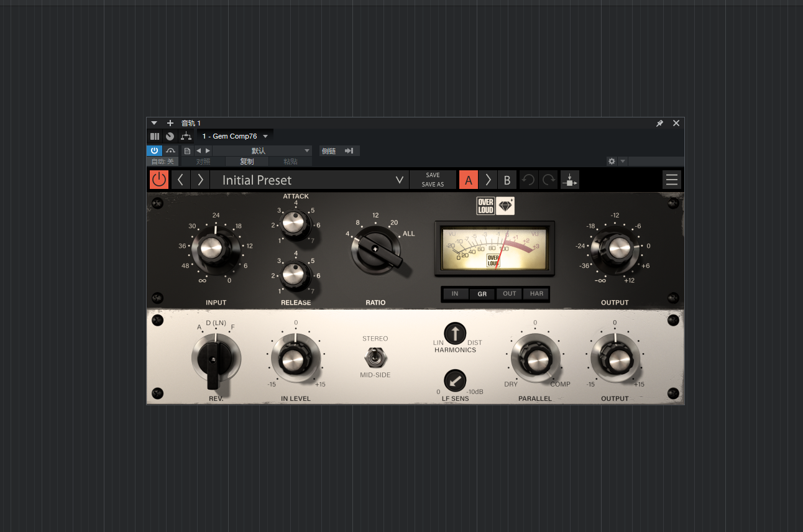The width and height of the screenshot is (803, 532).
Task: Toggle the red plugin power button
Action: coord(159,180)
